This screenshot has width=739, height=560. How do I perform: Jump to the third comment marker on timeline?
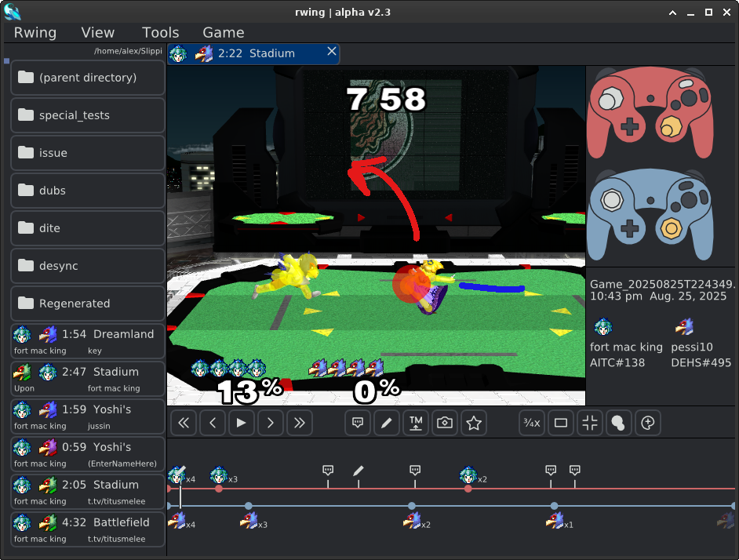pyautogui.click(x=551, y=470)
